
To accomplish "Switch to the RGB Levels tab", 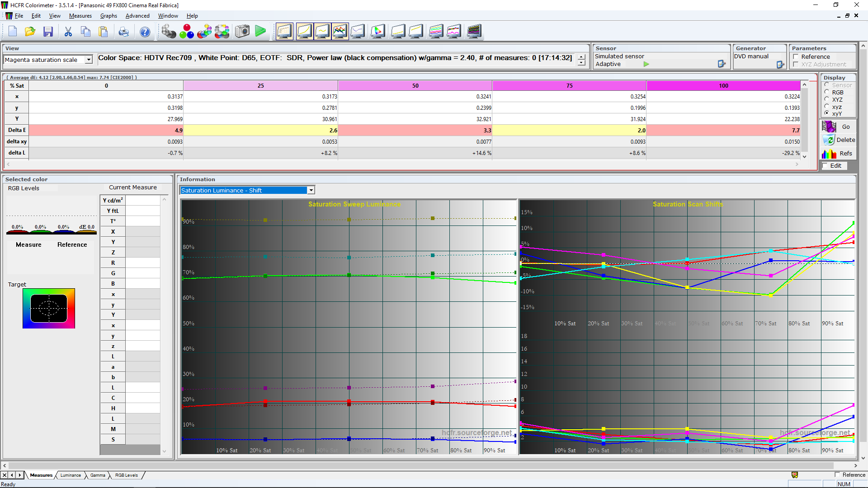I will [126, 475].
